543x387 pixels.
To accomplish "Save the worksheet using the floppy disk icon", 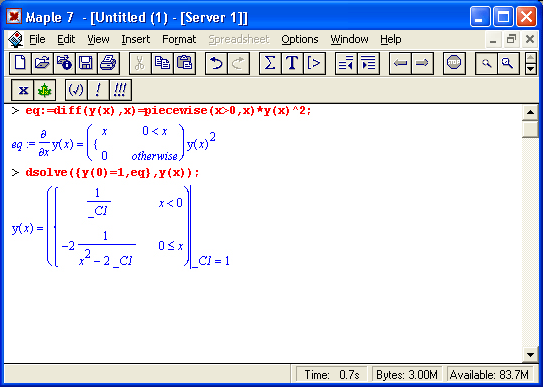I will coord(86,63).
